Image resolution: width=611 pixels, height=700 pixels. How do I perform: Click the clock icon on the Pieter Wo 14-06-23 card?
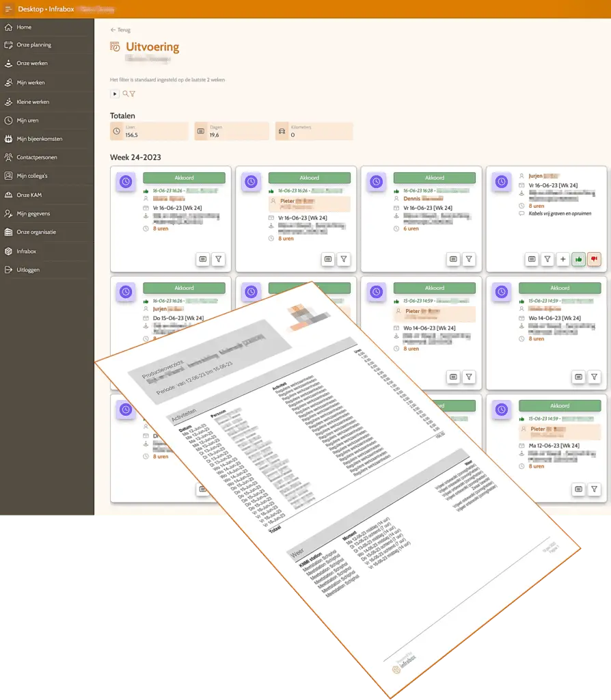[377, 292]
